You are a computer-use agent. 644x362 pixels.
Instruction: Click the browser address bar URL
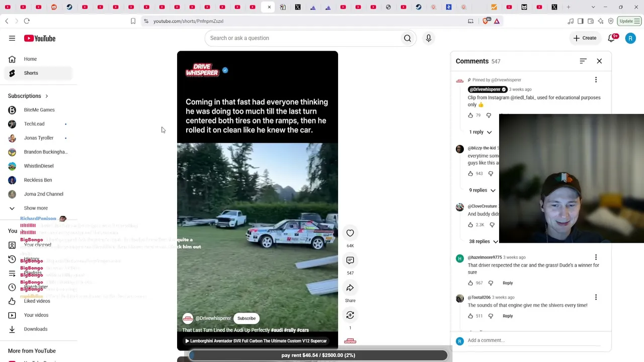[188, 21]
